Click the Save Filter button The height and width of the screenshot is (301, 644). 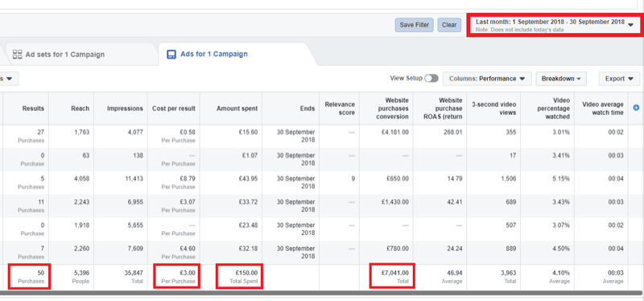point(414,25)
